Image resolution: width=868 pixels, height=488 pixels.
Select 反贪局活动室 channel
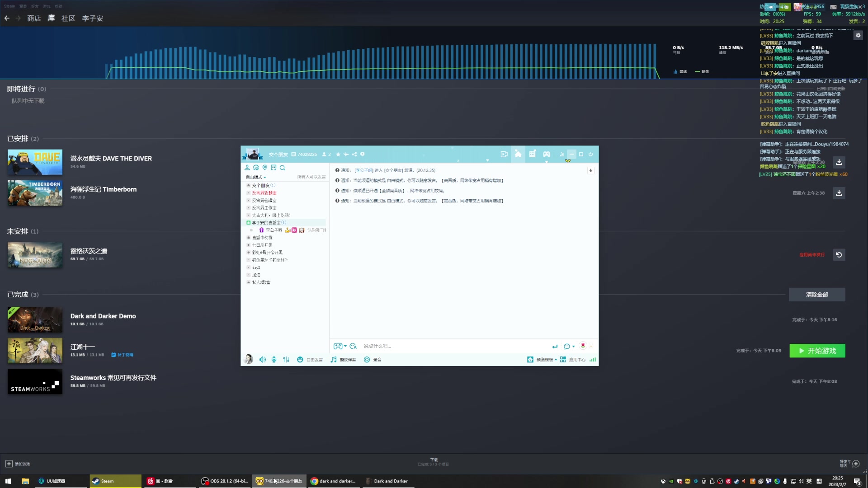point(264,193)
